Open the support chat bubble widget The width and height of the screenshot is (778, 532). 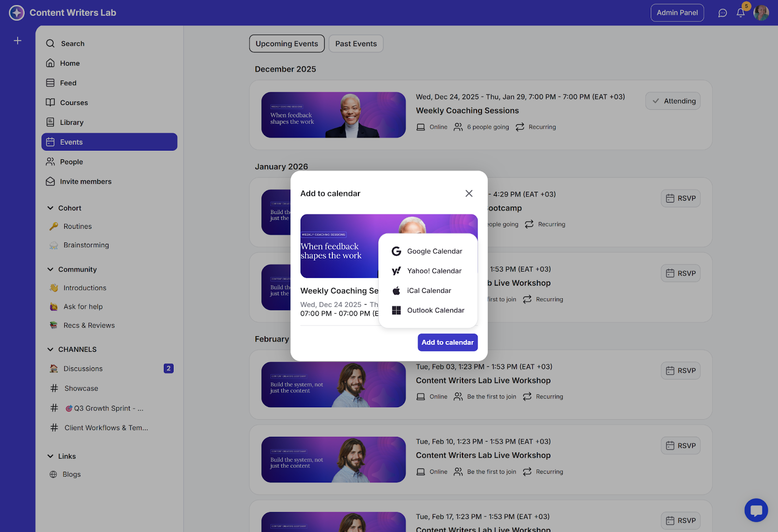[x=756, y=510]
